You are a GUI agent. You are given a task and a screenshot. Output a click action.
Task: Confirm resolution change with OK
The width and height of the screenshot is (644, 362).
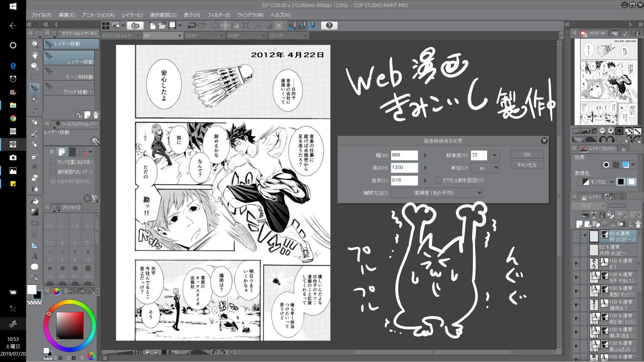527,155
